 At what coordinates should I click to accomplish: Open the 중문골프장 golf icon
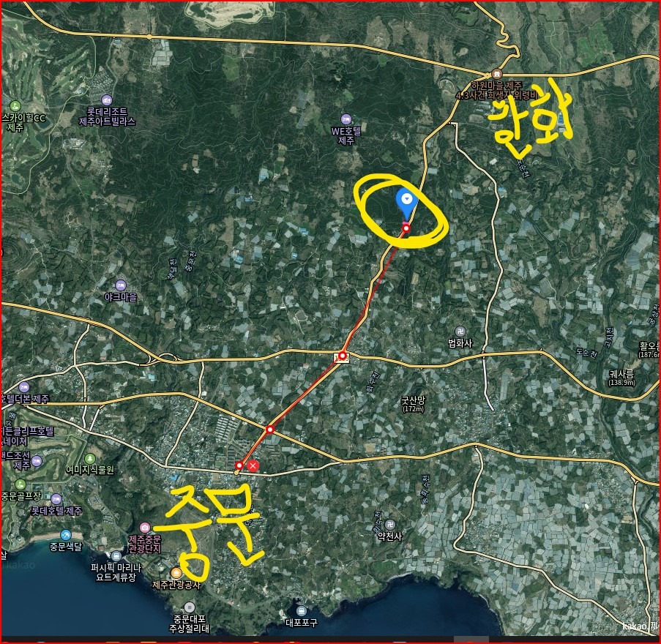[x=20, y=484]
